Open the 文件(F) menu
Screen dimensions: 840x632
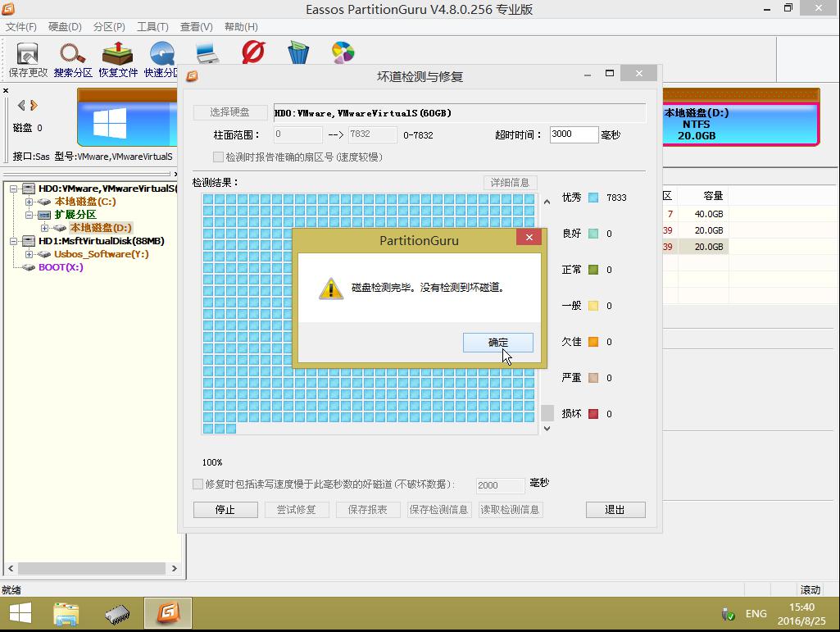[20, 27]
